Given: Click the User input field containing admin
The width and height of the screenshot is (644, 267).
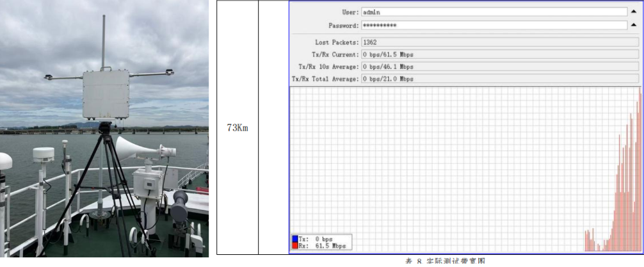Looking at the screenshot, I should [494, 12].
